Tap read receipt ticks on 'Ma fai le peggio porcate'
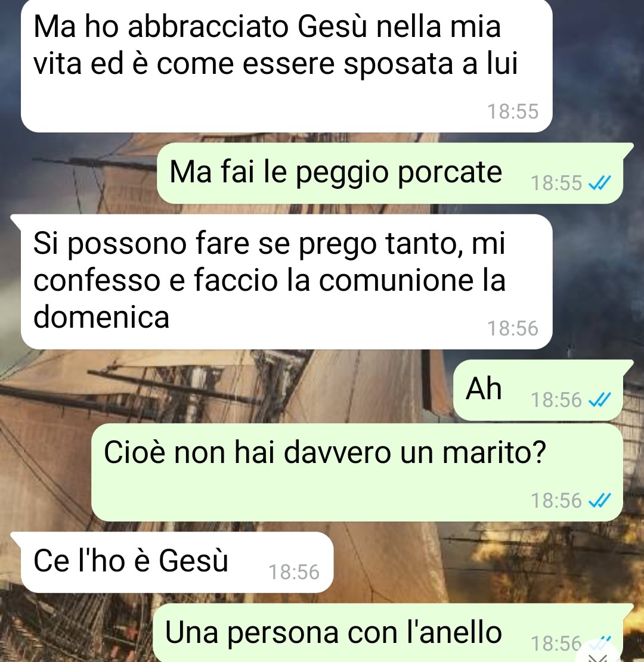 pos(600,183)
